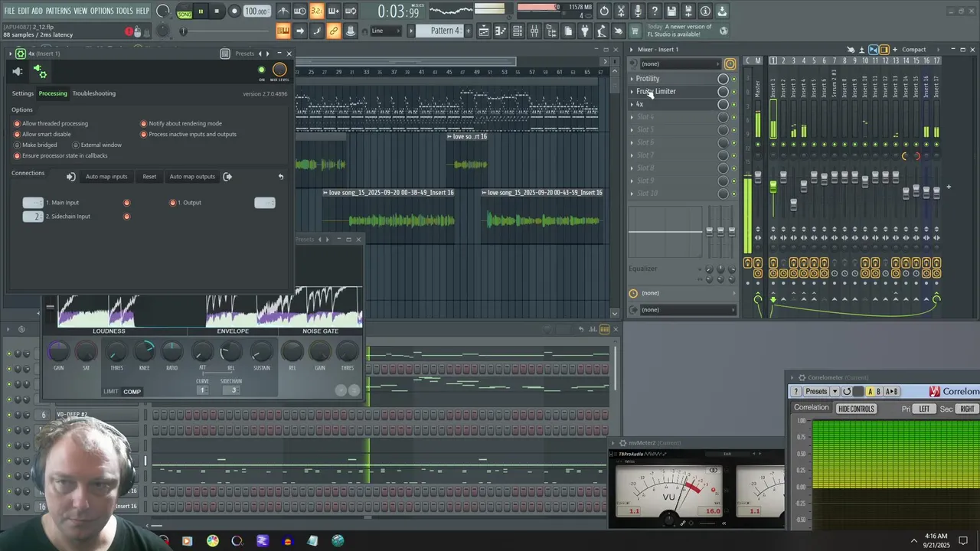
Task: Click the tempo field showing 100.000
Action: [256, 11]
